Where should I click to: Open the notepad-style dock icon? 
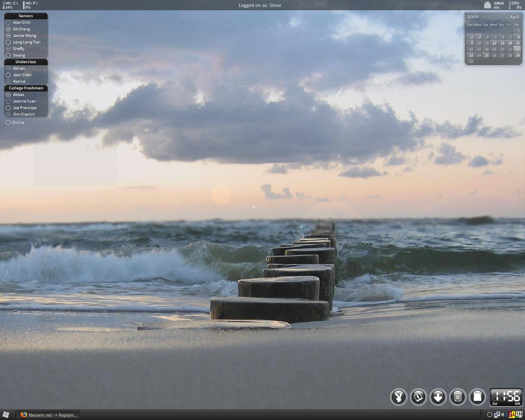tap(458, 397)
